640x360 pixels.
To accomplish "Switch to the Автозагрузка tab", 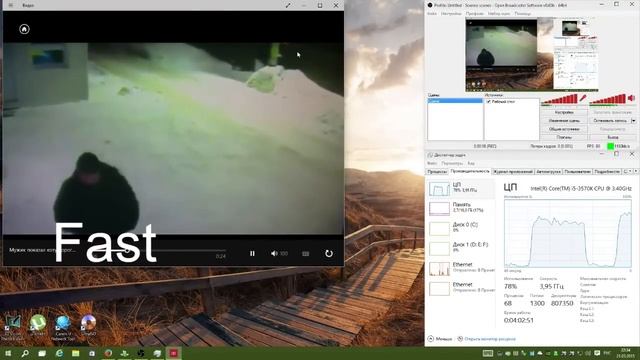I will click(x=548, y=172).
